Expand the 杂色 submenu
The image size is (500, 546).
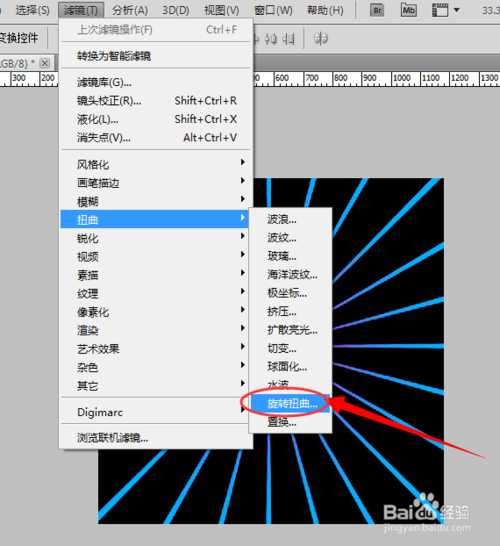(x=156, y=367)
